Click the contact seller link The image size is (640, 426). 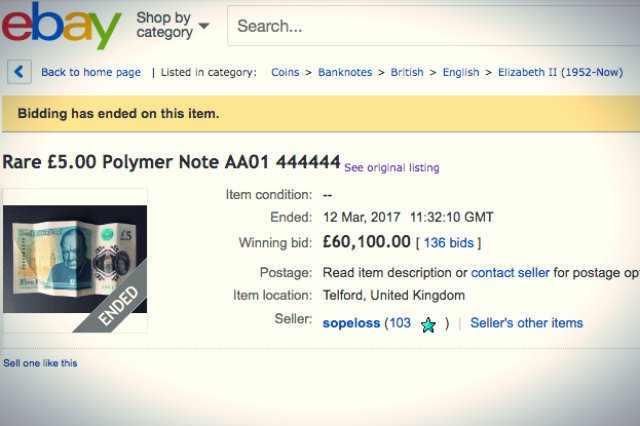coord(507,272)
